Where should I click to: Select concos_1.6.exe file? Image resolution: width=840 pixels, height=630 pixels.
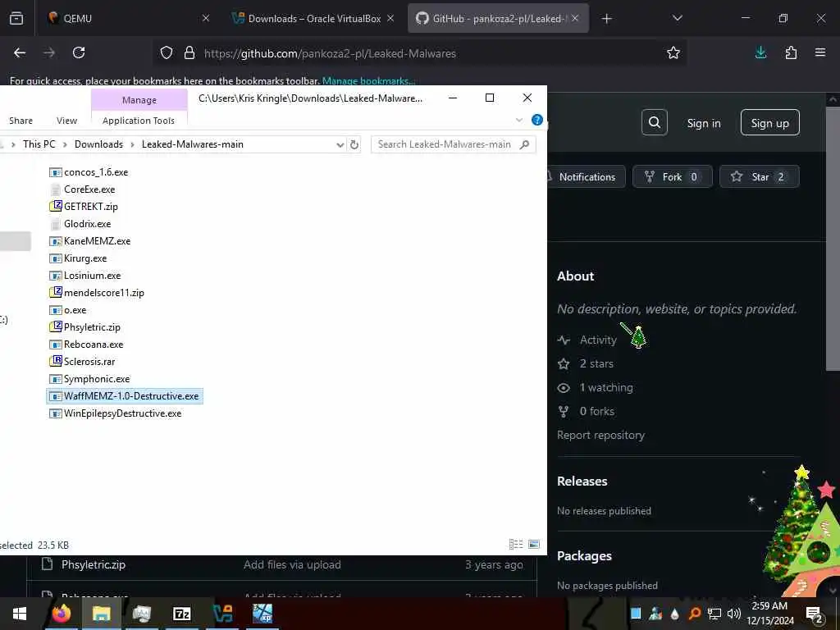[89, 172]
